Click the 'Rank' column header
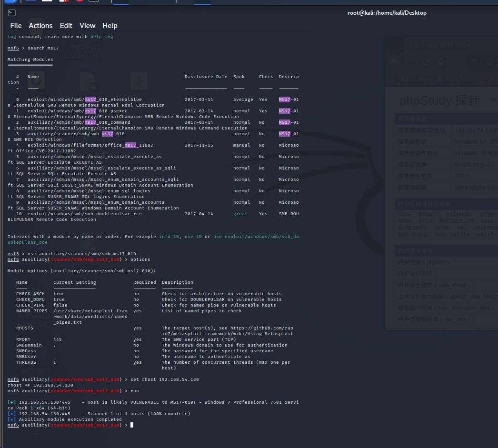Image resolution: width=498 pixels, height=448 pixels. pos(239,77)
